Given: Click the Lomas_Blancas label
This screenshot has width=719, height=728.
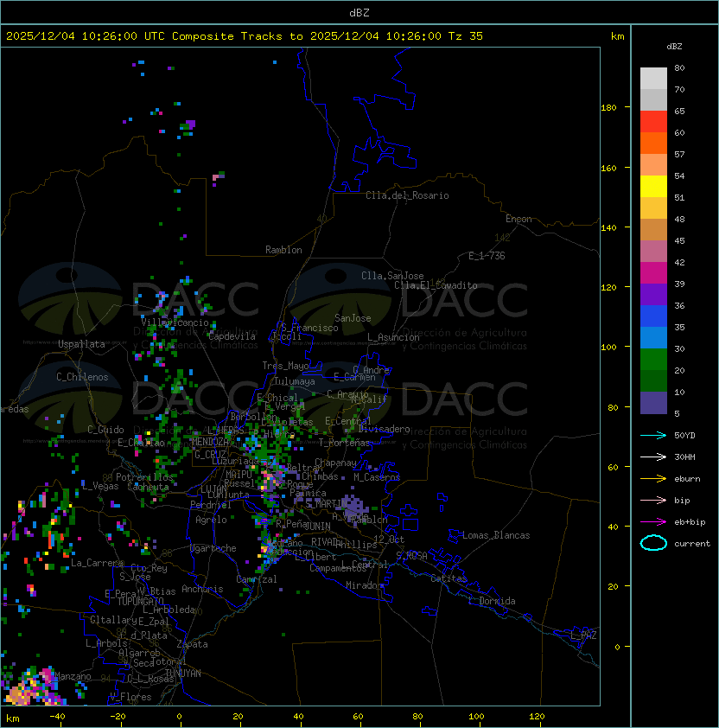Looking at the screenshot, I should pyautogui.click(x=496, y=535).
